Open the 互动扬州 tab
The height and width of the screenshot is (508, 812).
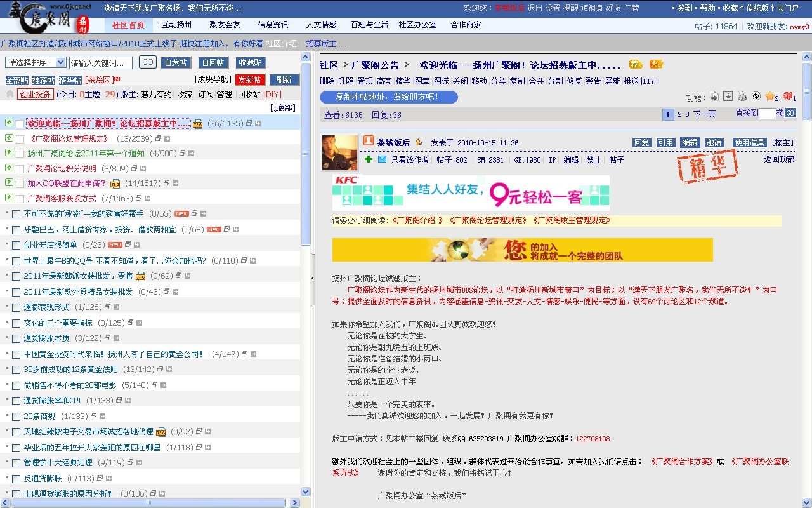click(176, 25)
